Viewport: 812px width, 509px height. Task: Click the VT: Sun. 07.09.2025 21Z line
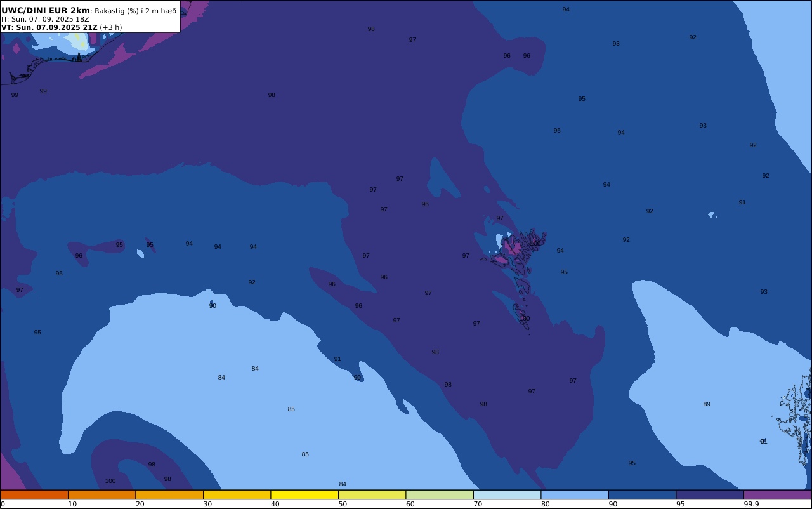tap(49, 27)
